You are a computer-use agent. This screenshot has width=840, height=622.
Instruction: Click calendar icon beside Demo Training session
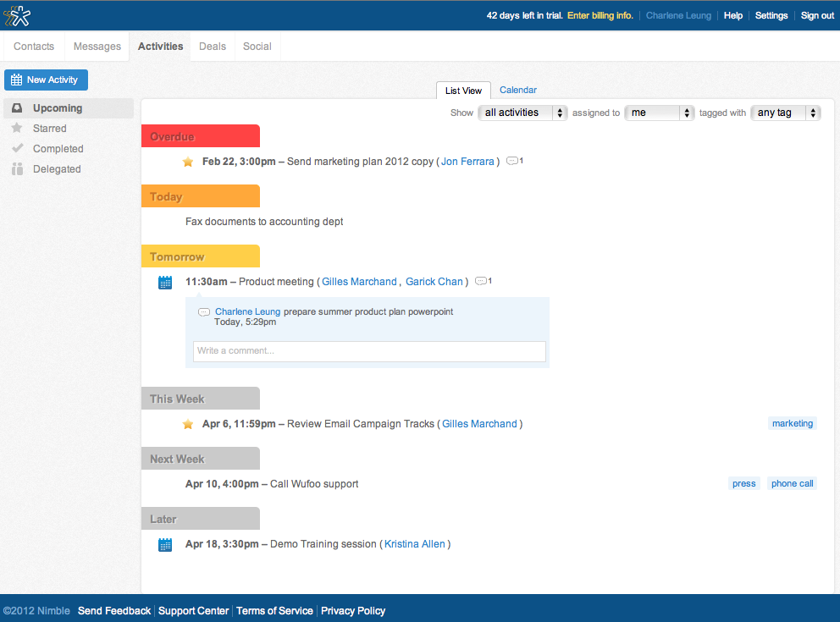coord(165,544)
